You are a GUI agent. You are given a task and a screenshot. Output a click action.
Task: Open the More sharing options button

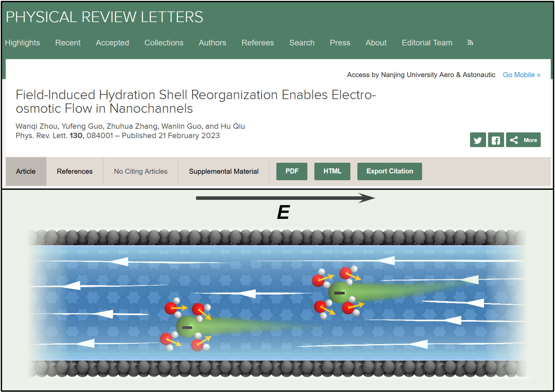point(523,140)
